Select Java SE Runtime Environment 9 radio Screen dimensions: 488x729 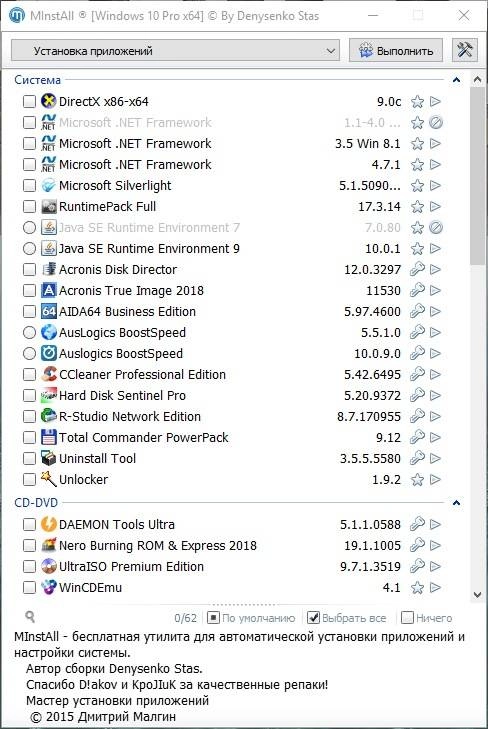[x=29, y=249]
